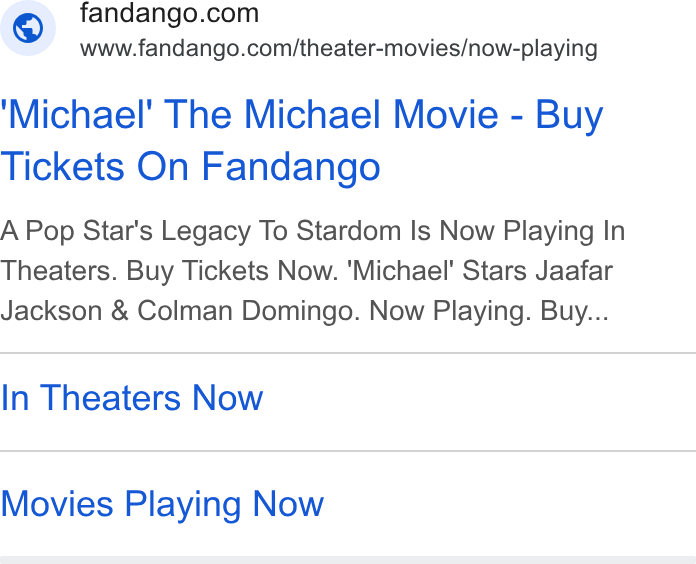Click the gray bar below Movies Playing Now
696x564 pixels.
tap(348, 560)
